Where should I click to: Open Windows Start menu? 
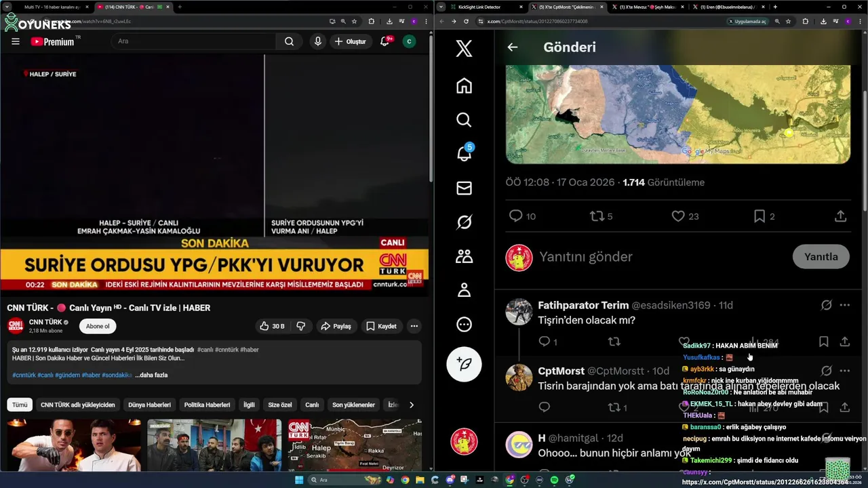(299, 480)
